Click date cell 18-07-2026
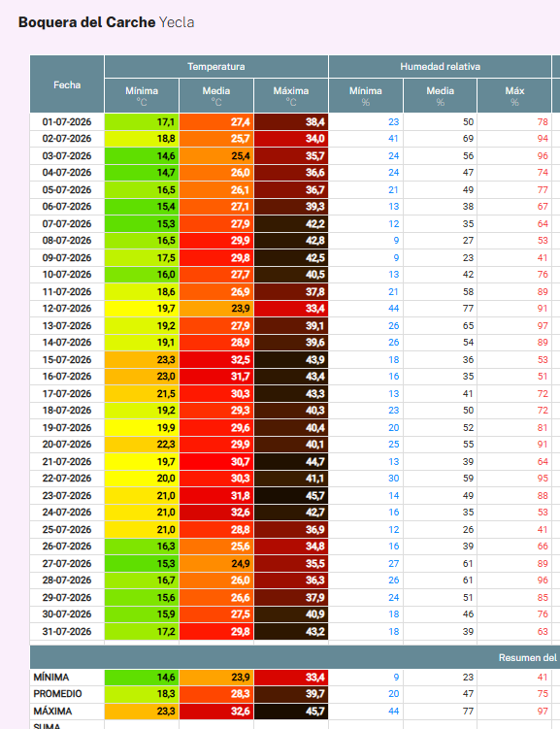This screenshot has width=560, height=729. (x=67, y=410)
